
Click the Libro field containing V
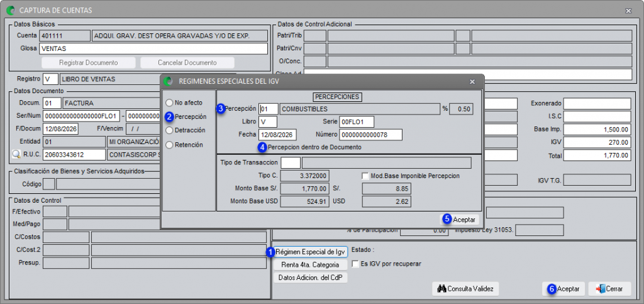click(x=268, y=122)
